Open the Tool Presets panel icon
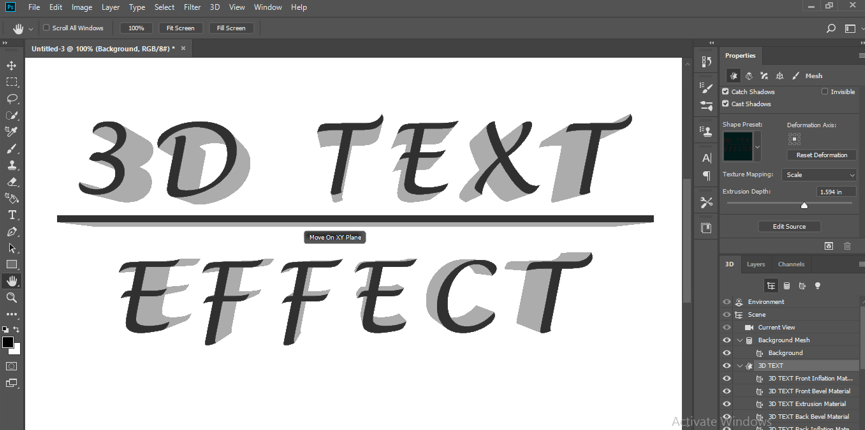This screenshot has width=865, height=430. [x=706, y=202]
